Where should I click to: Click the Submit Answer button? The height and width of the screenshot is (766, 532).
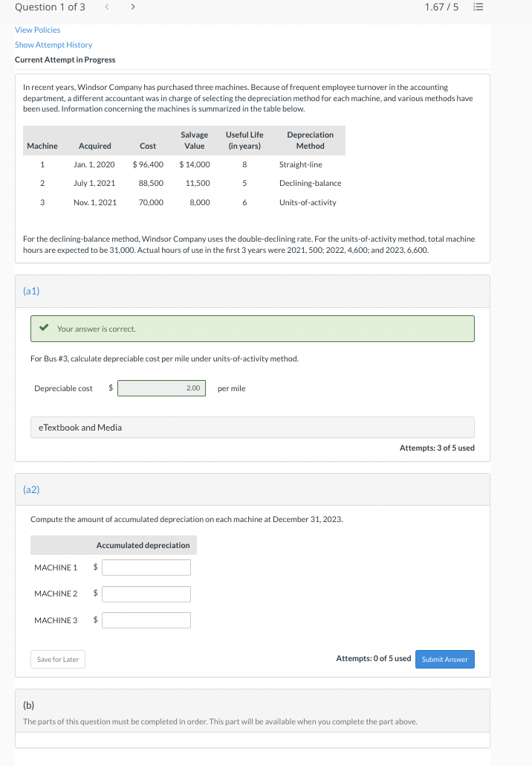pyautogui.click(x=444, y=659)
